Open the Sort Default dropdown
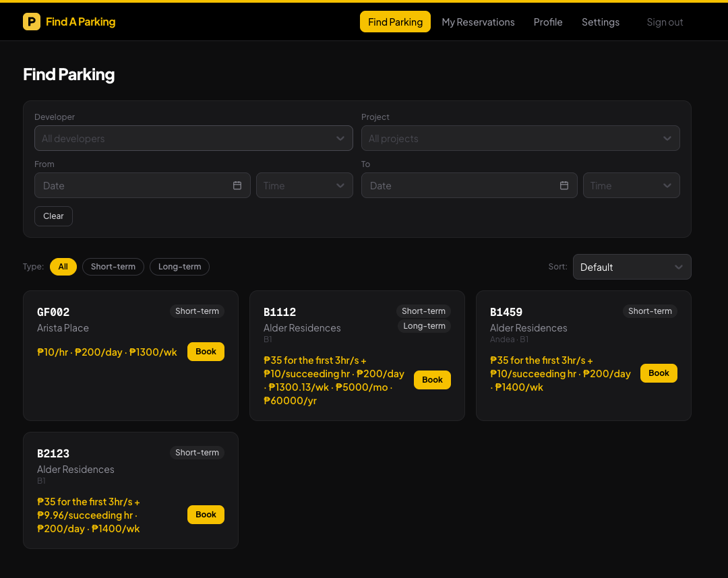Screen dimensions: 728x578 (632, 267)
